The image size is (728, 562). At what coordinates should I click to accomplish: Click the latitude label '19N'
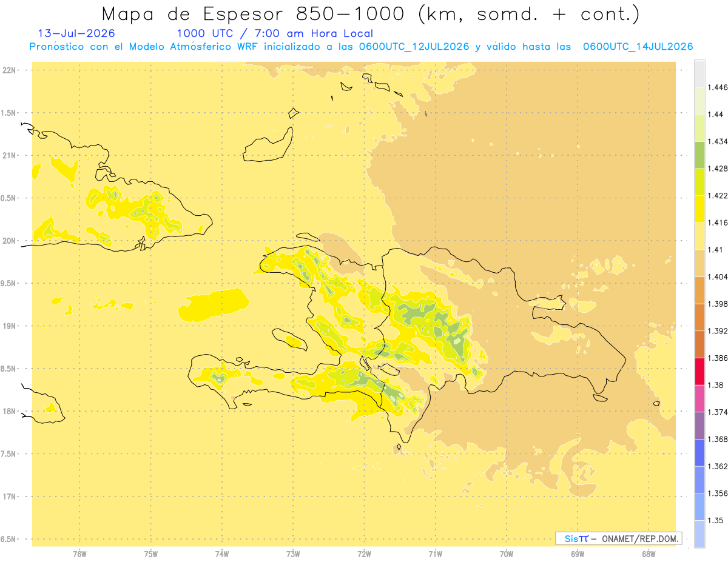(10, 326)
